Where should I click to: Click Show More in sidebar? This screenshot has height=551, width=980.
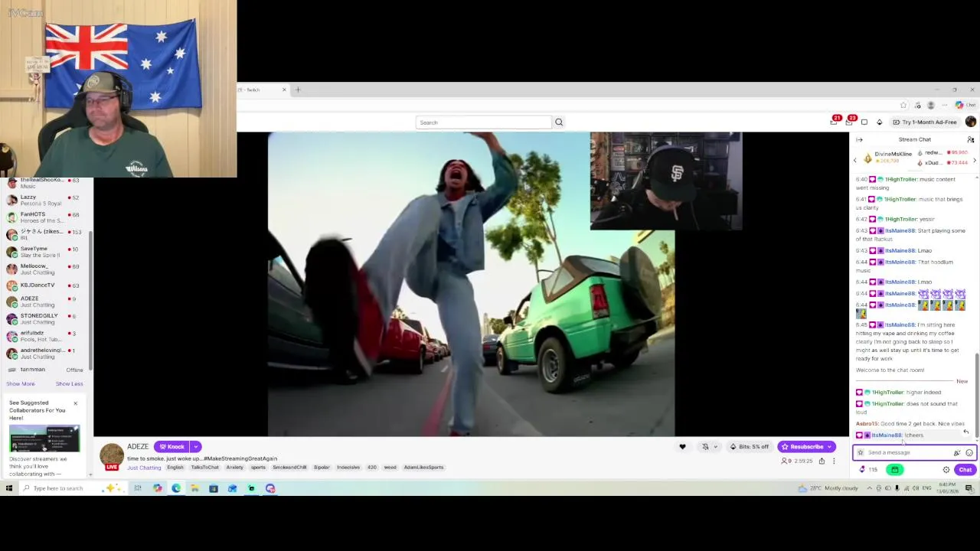click(21, 384)
